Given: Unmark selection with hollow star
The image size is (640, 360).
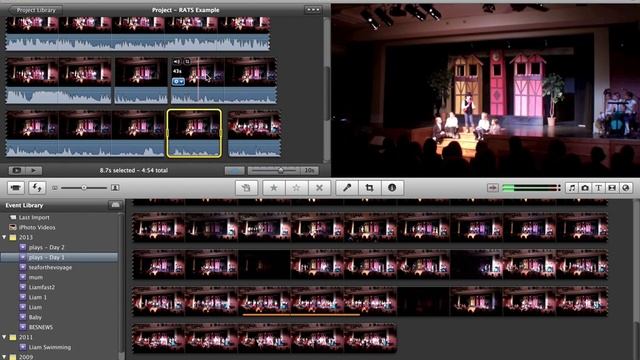Looking at the screenshot, I should click(296, 188).
